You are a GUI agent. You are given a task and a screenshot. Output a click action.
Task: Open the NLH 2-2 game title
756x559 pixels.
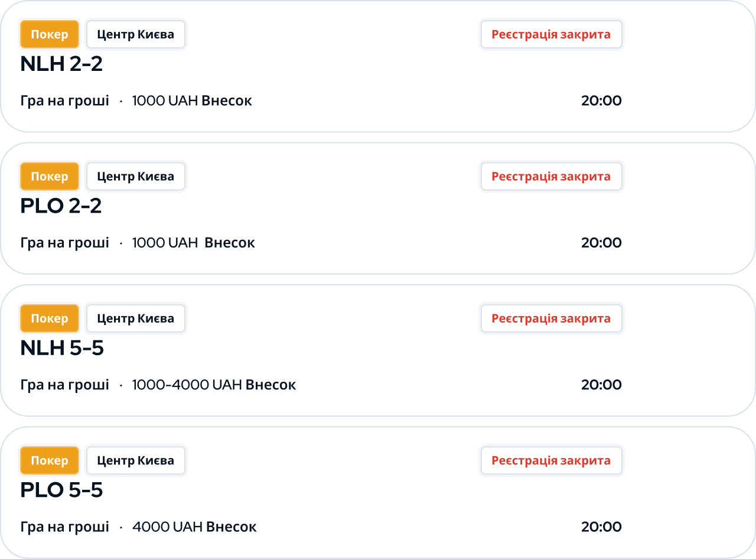[61, 64]
